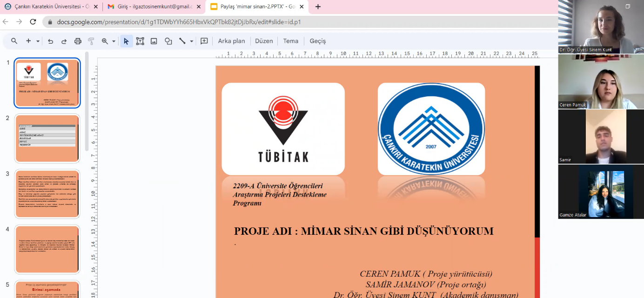Add a comment with toolbar icon
644x298 pixels.
click(204, 41)
